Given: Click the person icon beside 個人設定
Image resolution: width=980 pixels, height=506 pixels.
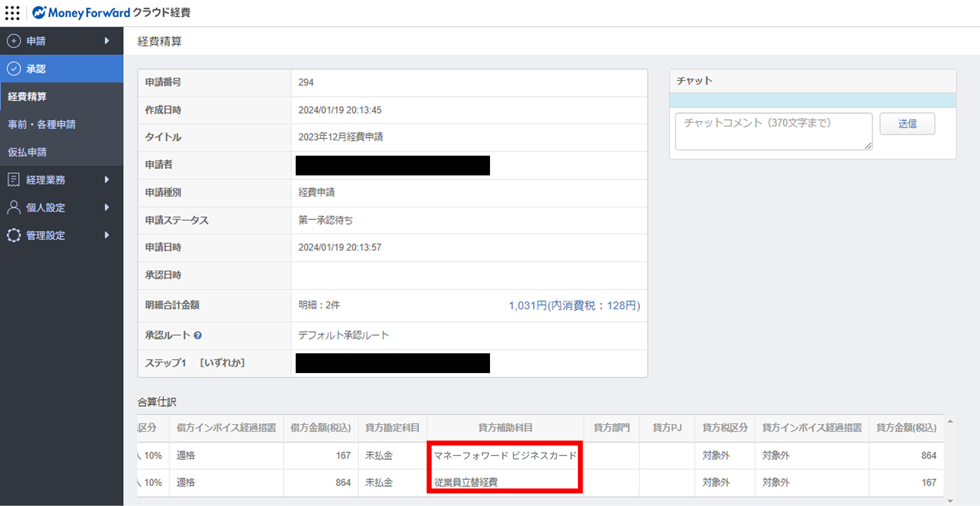Looking at the screenshot, I should 14,208.
